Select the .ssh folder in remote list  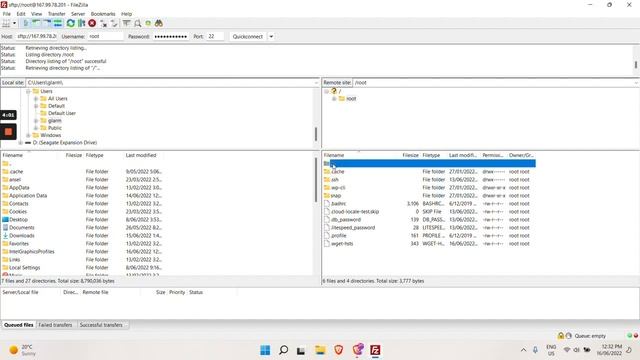(x=335, y=180)
